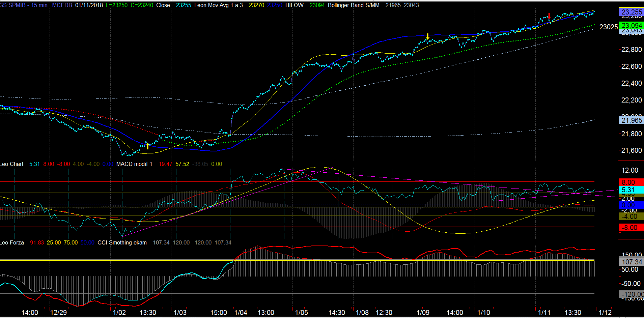Click the 22,600 price axis label
The height and width of the screenshot is (318, 644).
click(x=632, y=66)
